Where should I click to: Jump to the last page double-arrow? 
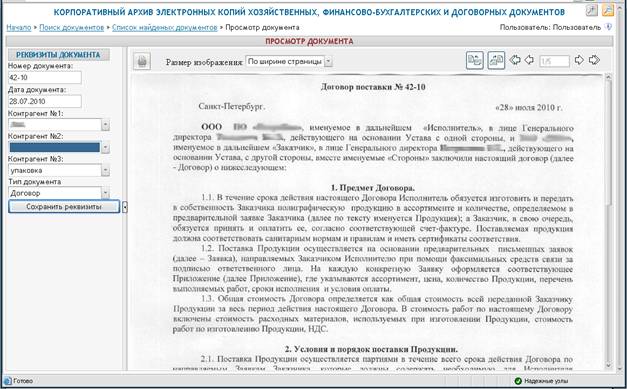pyautogui.click(x=594, y=60)
